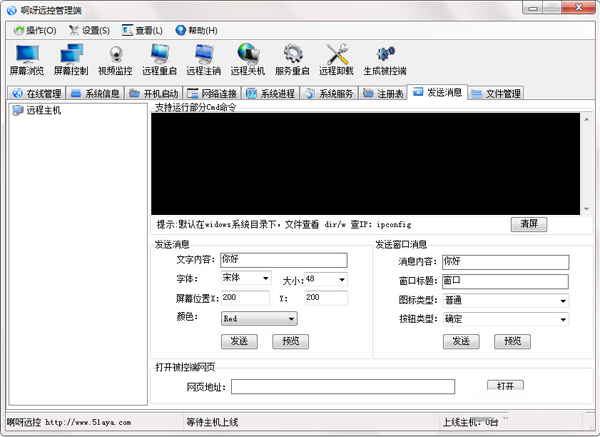Image resolution: width=600 pixels, height=437 pixels.
Task: Expand the 图标类型 dropdown
Action: pyautogui.click(x=563, y=301)
